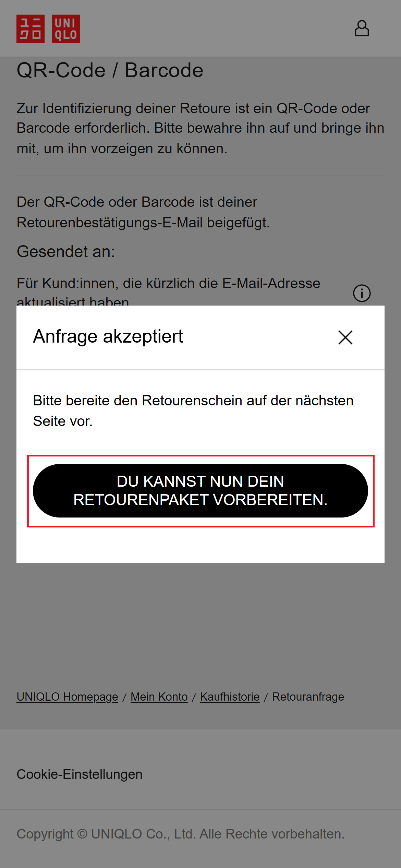Viewport: 401px width, 868px height.
Task: Click the Retourenschein instruction text in the dialog
Action: click(193, 411)
